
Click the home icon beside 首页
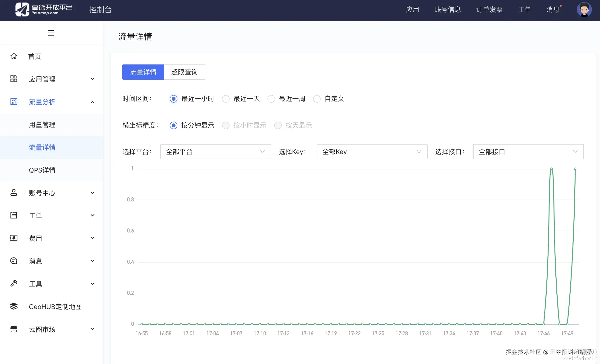(14, 56)
